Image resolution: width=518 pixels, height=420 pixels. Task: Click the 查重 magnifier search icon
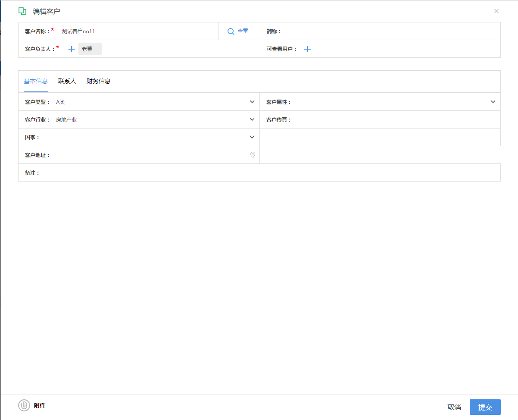tap(231, 31)
